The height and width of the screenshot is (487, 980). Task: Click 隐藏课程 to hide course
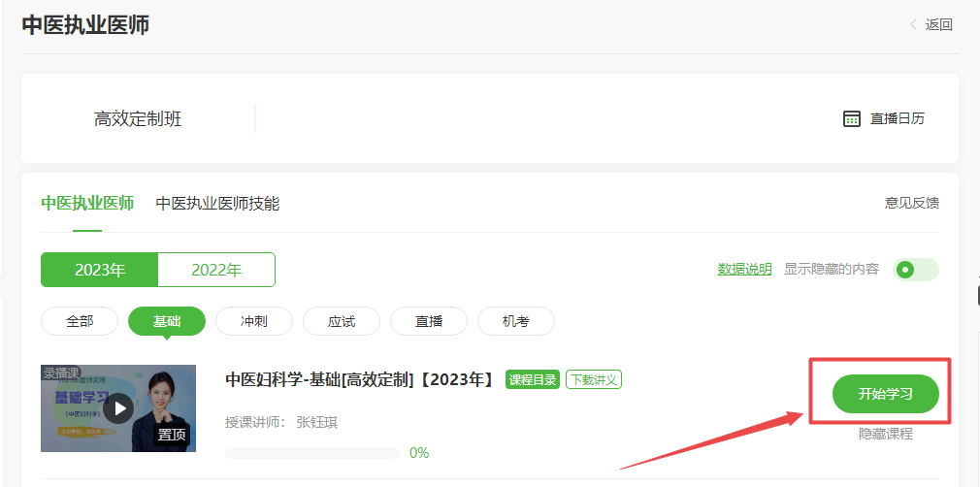(885, 434)
